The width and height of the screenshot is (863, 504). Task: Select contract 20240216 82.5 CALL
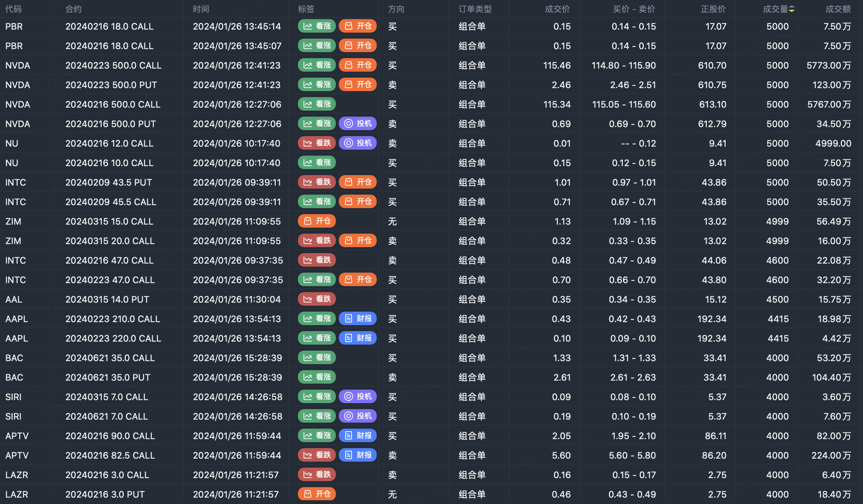110,456
